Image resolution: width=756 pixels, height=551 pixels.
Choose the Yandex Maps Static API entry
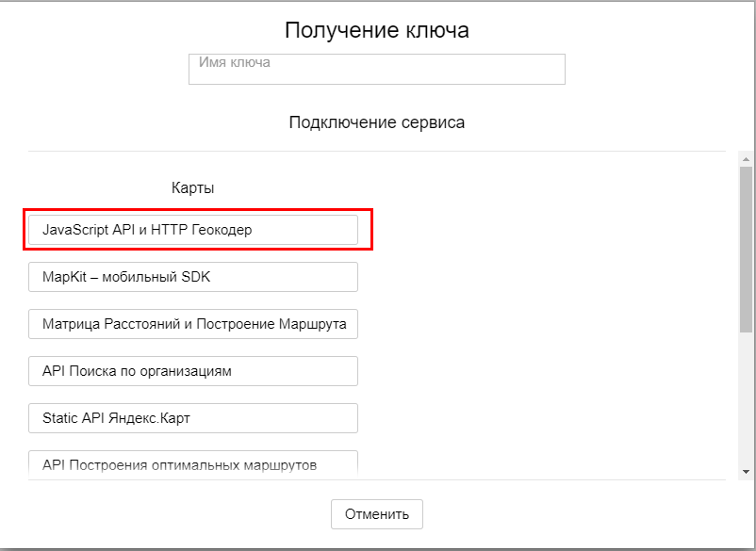coord(193,418)
